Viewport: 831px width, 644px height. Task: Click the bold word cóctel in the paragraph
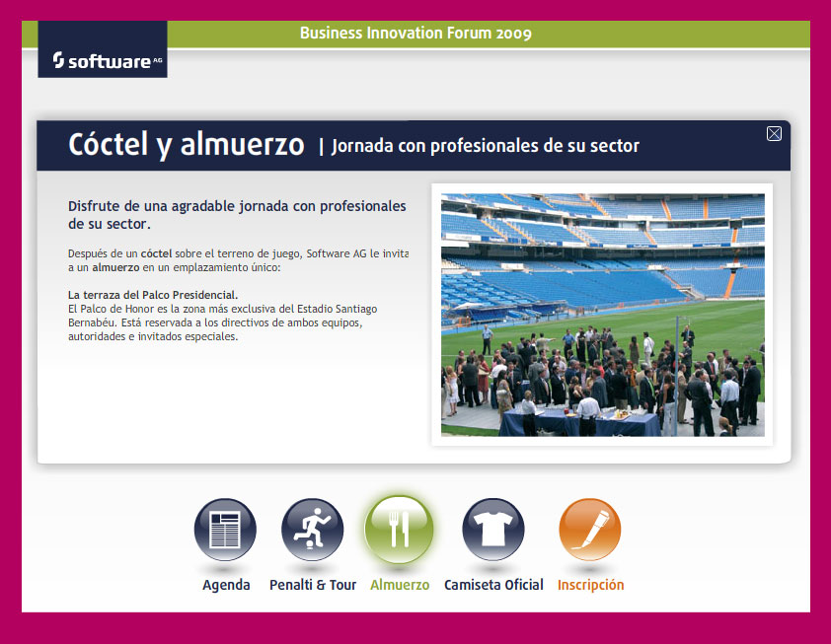(158, 253)
